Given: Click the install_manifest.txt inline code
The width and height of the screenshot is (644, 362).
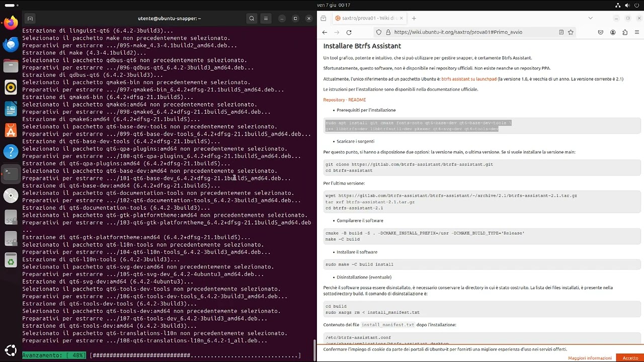Looking at the screenshot, I should [x=388, y=325].
